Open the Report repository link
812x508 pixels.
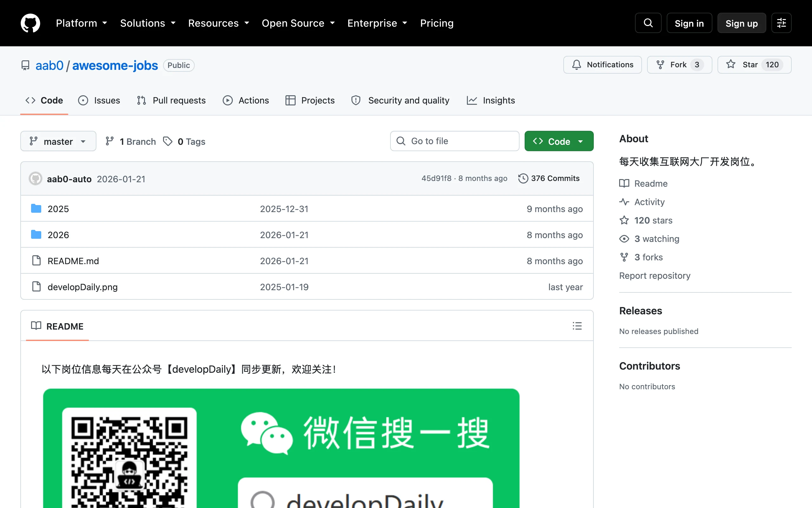pyautogui.click(x=655, y=276)
